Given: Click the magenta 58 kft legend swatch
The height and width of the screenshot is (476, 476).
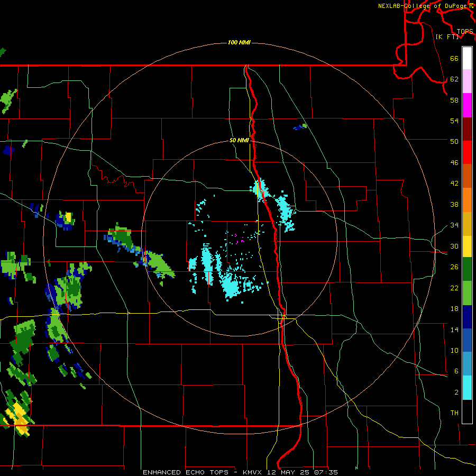Looking at the screenshot, I should 467,105.
